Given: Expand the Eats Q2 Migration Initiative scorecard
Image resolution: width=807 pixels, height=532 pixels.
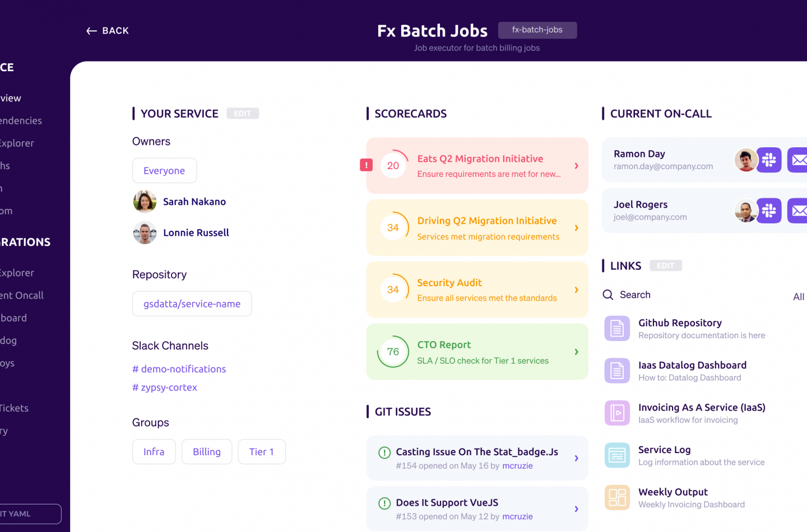Looking at the screenshot, I should tap(576, 166).
